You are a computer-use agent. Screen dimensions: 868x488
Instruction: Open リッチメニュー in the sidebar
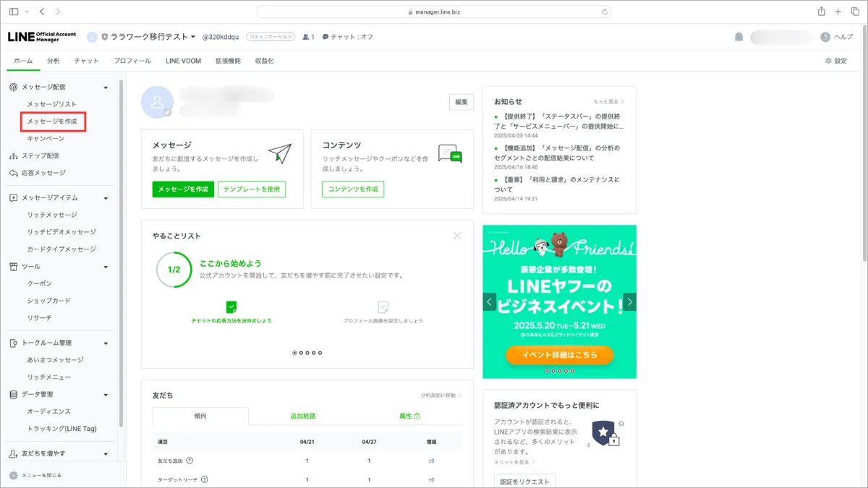[x=49, y=377]
